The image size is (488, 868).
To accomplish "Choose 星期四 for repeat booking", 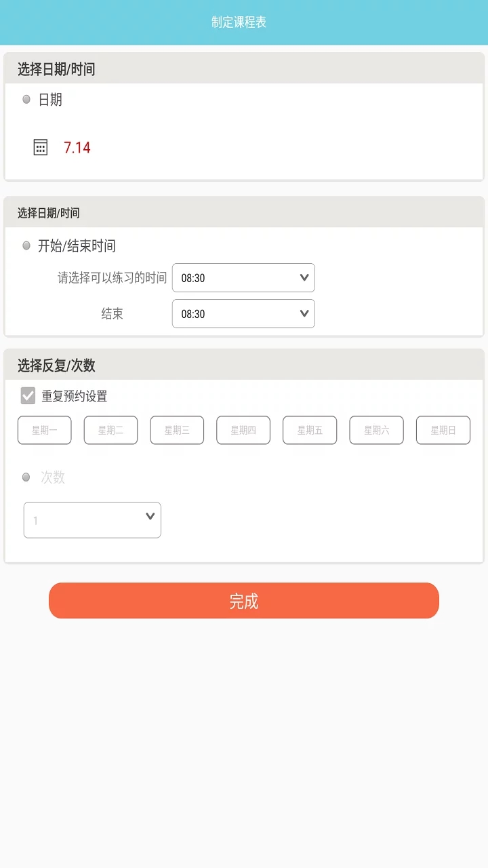I will 243,430.
